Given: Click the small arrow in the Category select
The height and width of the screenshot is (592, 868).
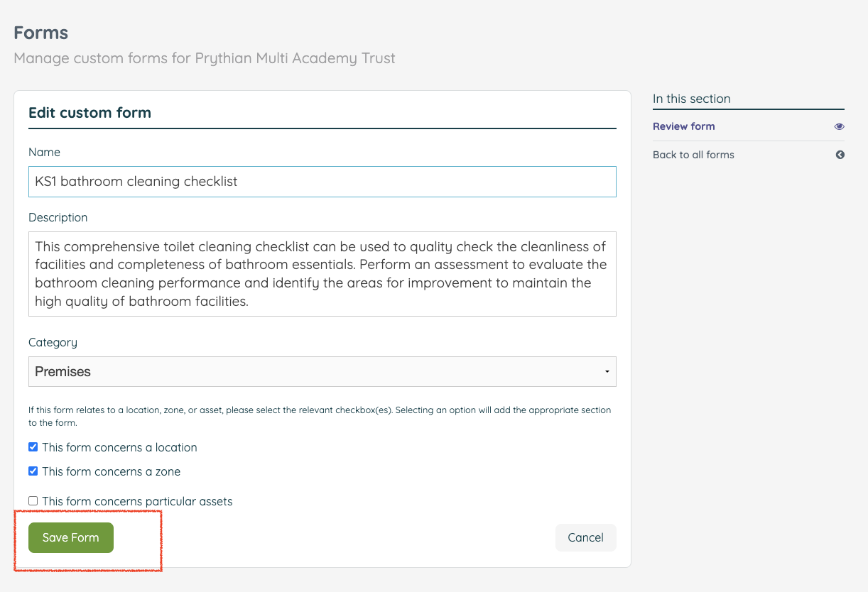Looking at the screenshot, I should coord(607,372).
